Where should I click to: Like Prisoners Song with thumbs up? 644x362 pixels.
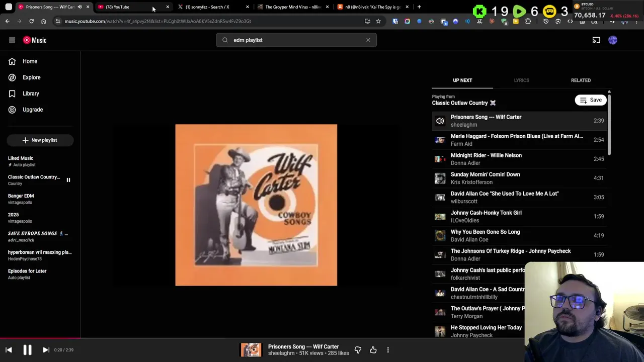tap(373, 350)
